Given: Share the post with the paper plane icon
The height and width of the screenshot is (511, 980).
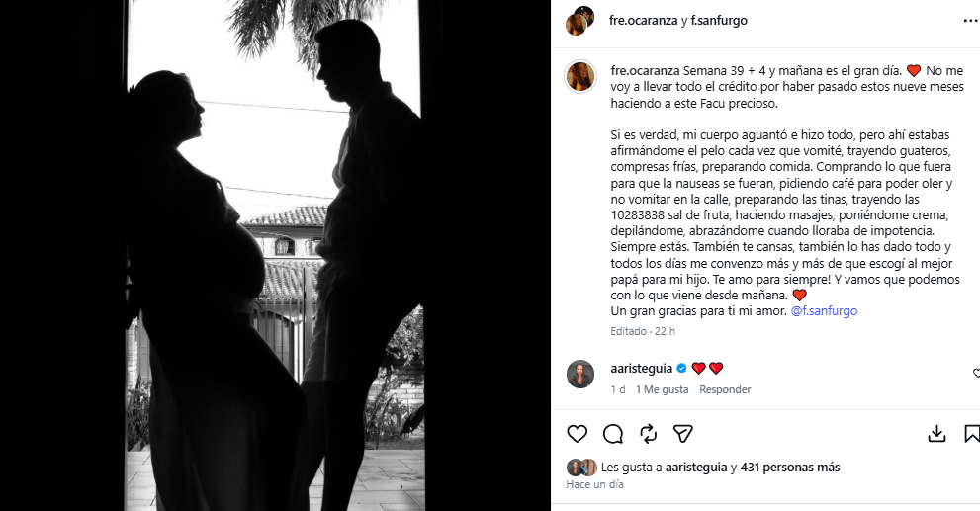Looking at the screenshot, I should (x=683, y=434).
